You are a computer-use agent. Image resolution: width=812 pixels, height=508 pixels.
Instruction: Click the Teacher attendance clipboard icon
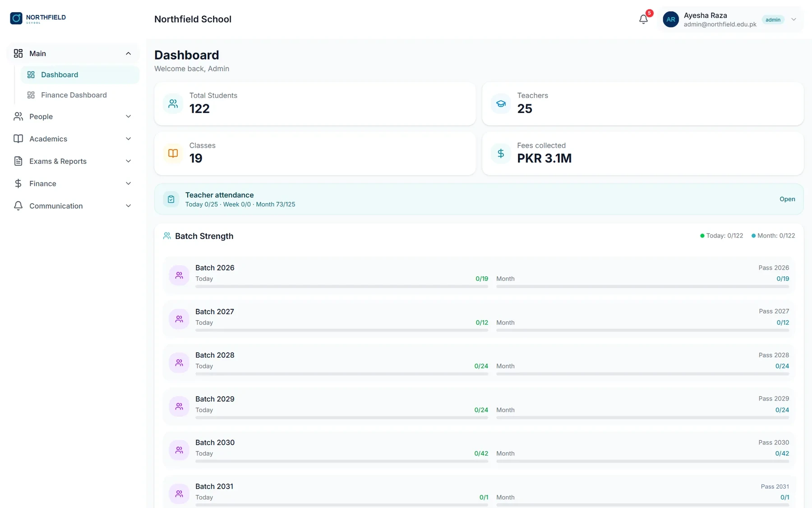coord(171,199)
